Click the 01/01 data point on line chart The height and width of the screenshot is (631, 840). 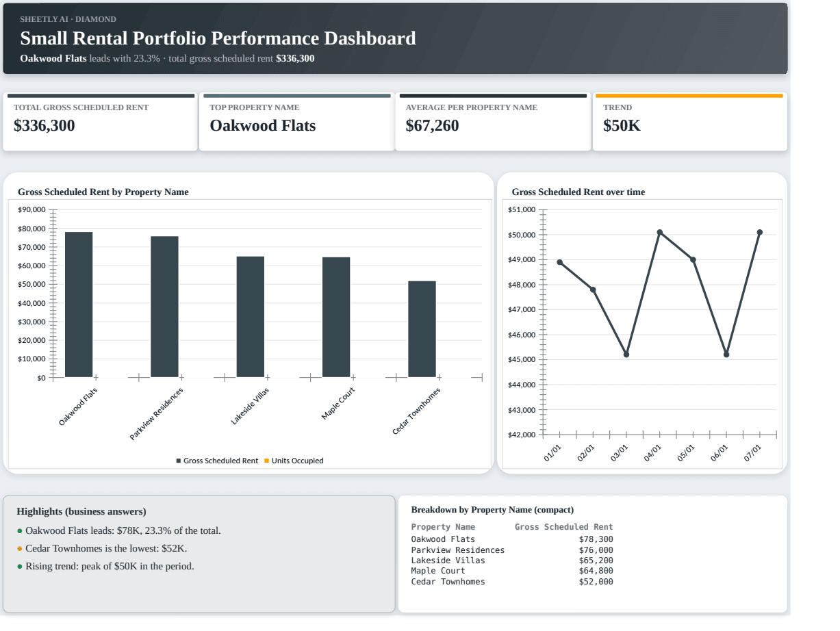[x=560, y=262]
